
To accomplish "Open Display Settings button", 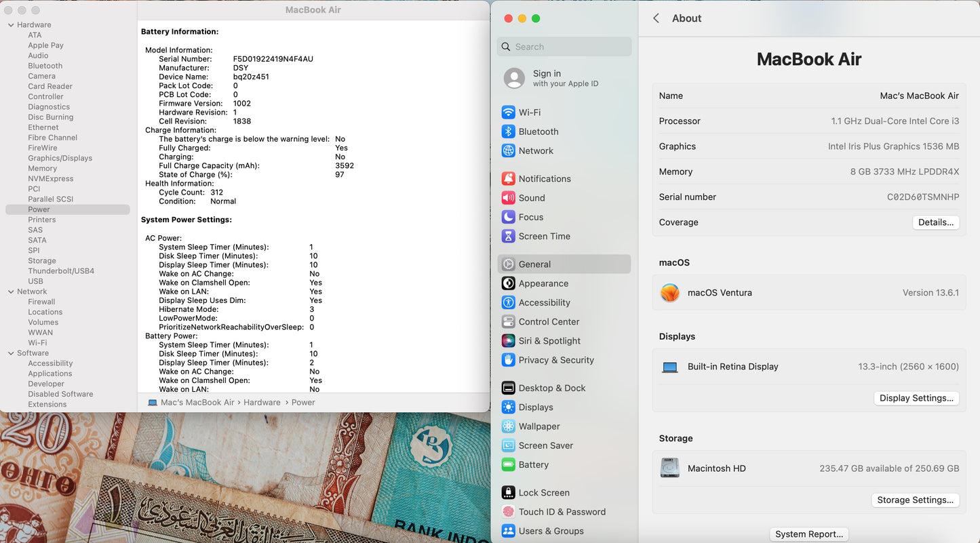I will (x=916, y=398).
